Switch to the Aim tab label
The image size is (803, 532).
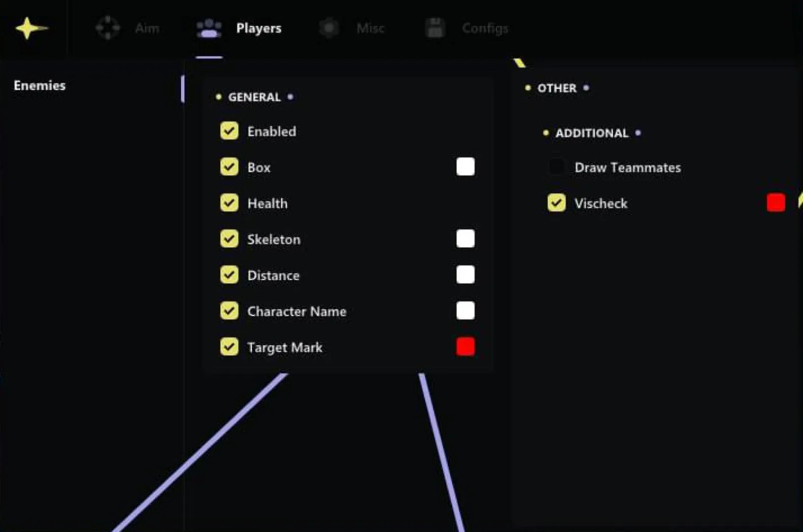[147, 28]
